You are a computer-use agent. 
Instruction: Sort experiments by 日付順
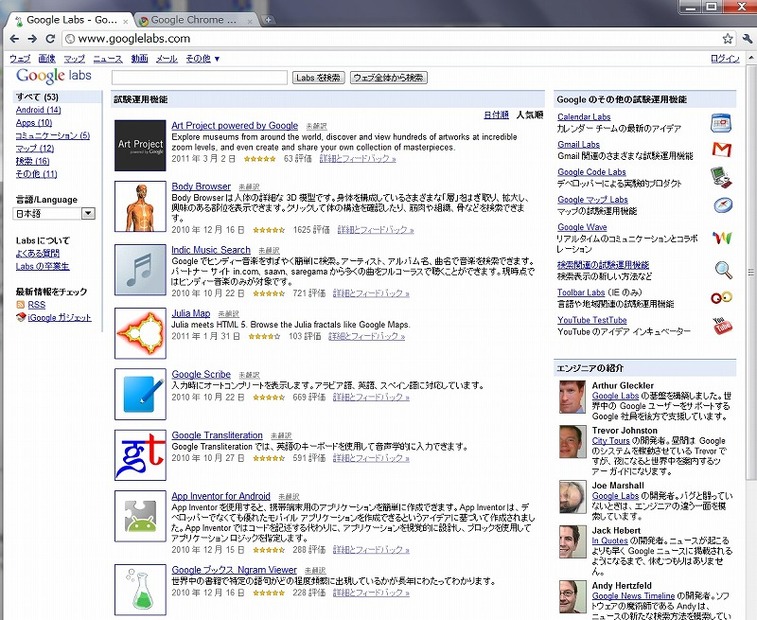point(496,115)
